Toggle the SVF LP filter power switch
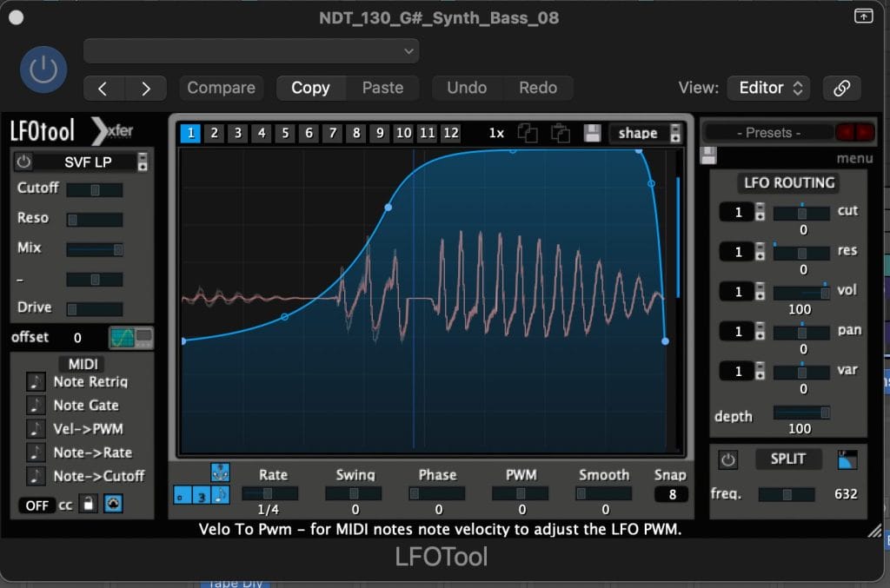The height and width of the screenshot is (588, 890). coord(24,162)
